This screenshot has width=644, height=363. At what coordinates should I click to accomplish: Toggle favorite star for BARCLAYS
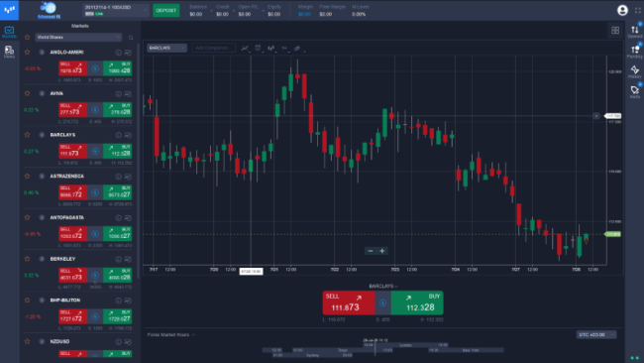pyautogui.click(x=27, y=135)
